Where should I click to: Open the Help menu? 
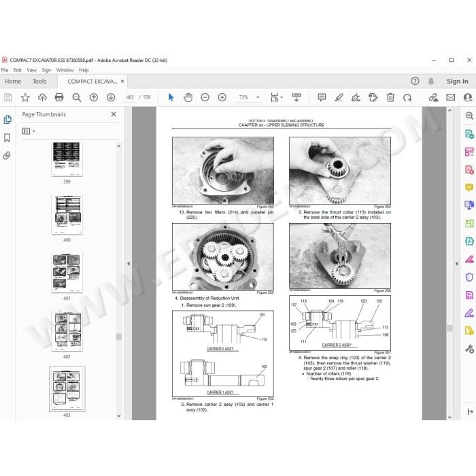84,70
